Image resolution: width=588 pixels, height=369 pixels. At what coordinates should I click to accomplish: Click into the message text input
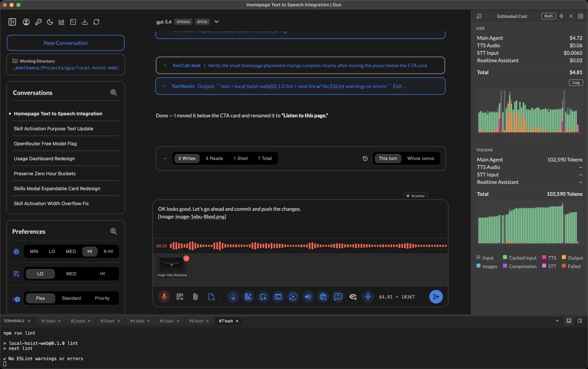pos(300,218)
